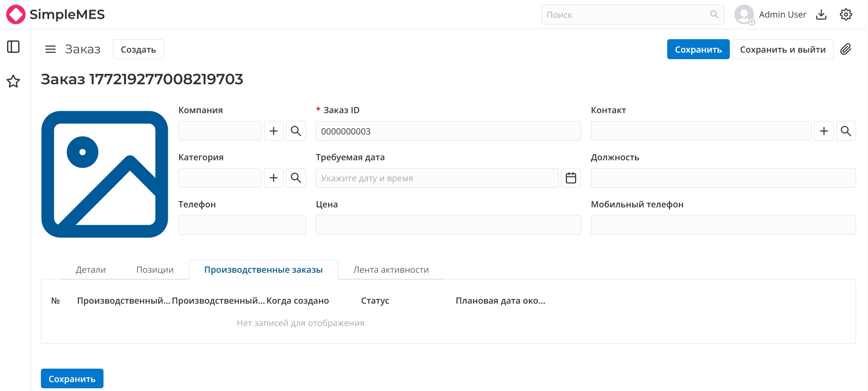Click the favorites star icon
Image resolution: width=868 pixels, height=391 pixels.
tap(13, 82)
